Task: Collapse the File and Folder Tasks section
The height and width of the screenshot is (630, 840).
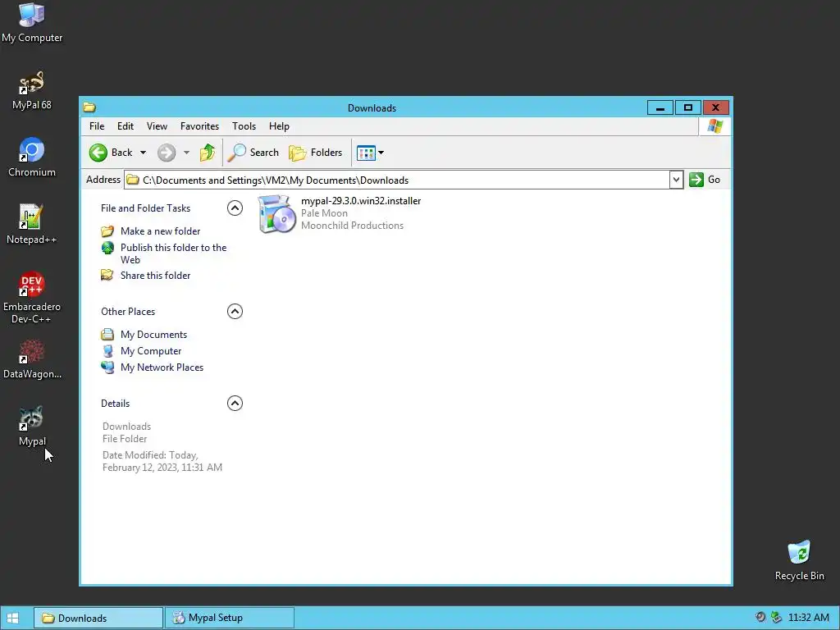Action: pos(235,208)
